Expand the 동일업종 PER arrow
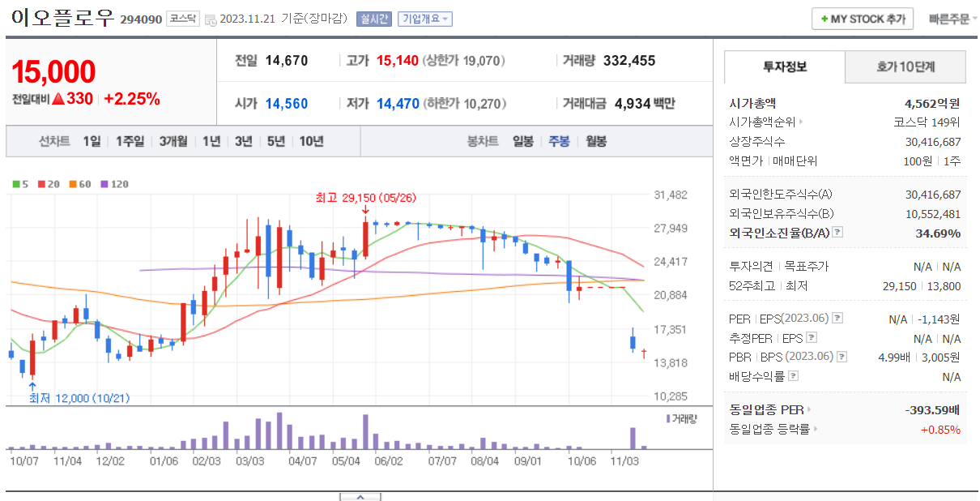Screen dimensions: 980x501 (809, 410)
